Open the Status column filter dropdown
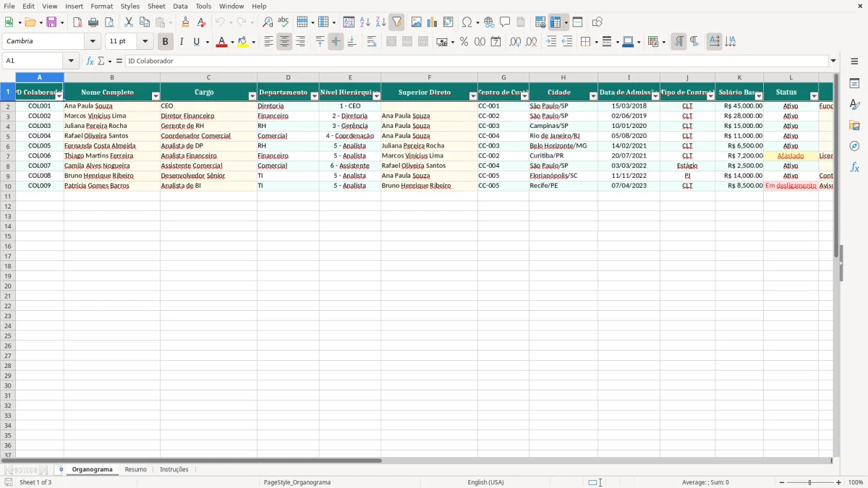 (x=814, y=96)
